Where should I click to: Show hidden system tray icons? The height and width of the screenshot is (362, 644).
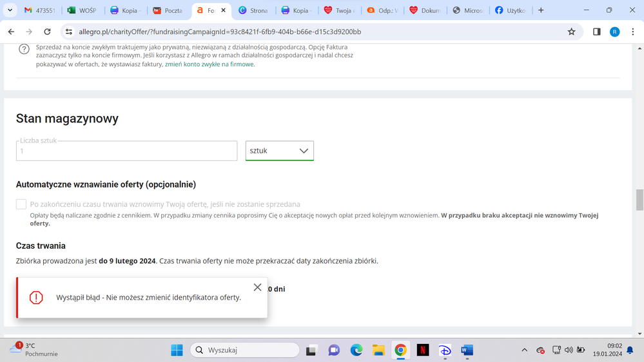tap(524, 350)
